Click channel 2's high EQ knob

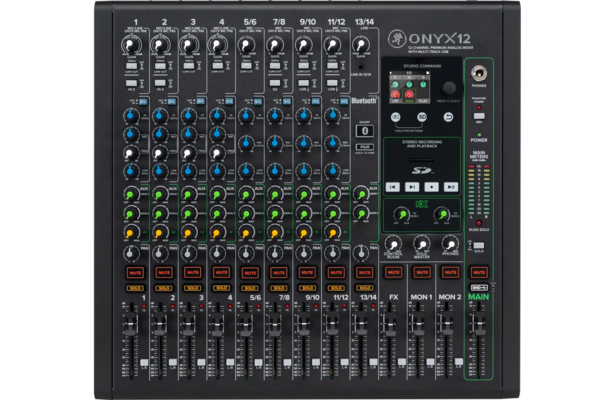[x=160, y=115]
